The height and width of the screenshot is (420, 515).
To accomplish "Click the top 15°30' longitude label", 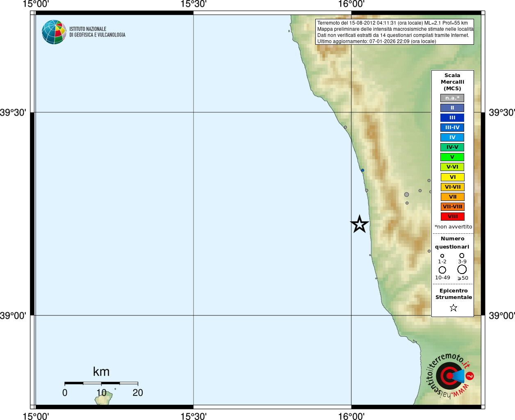I will pos(194,4).
